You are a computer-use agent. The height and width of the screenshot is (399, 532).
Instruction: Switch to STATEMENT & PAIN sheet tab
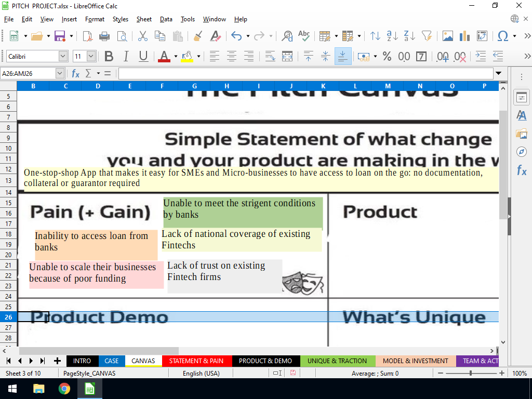[x=196, y=361]
